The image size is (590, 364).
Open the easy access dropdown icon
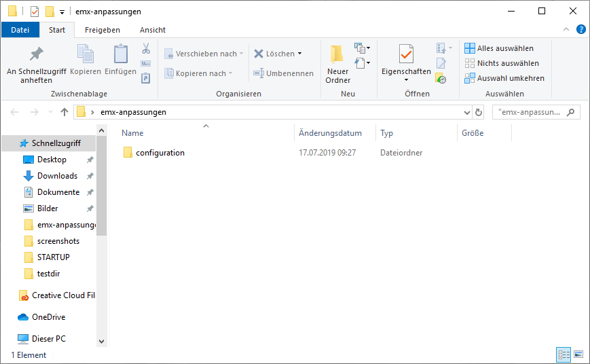point(362,63)
